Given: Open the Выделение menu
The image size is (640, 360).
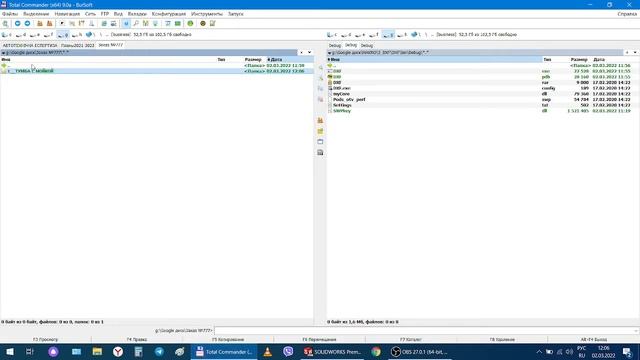Looking at the screenshot, I should (36, 14).
